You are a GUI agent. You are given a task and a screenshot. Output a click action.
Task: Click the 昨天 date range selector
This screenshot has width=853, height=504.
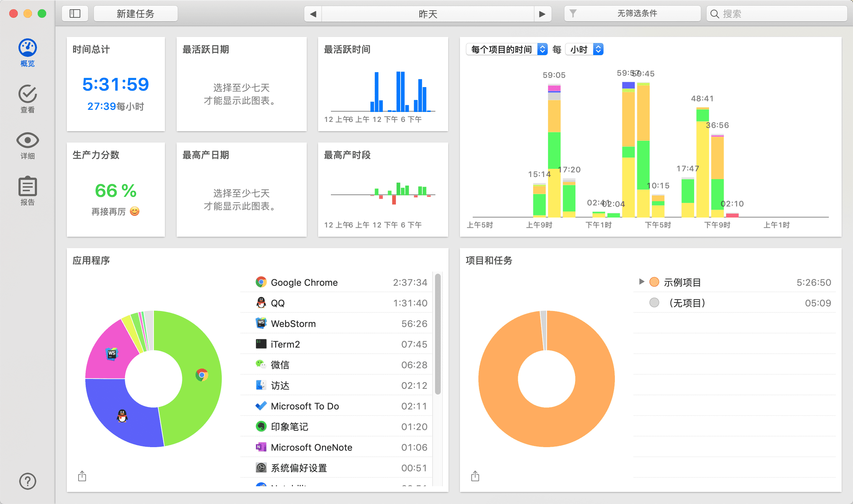tap(428, 14)
